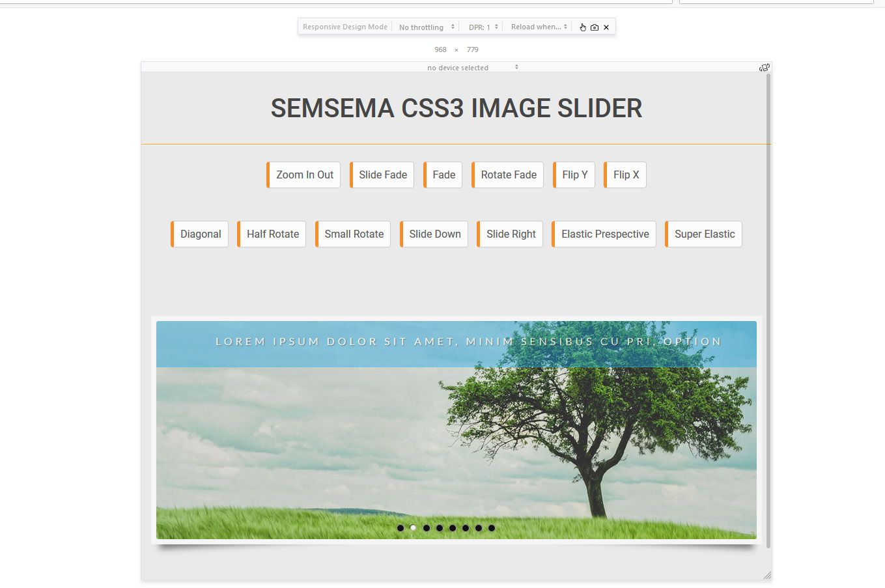Open the Reload when... dropdown
885x588 pixels.
coord(539,27)
